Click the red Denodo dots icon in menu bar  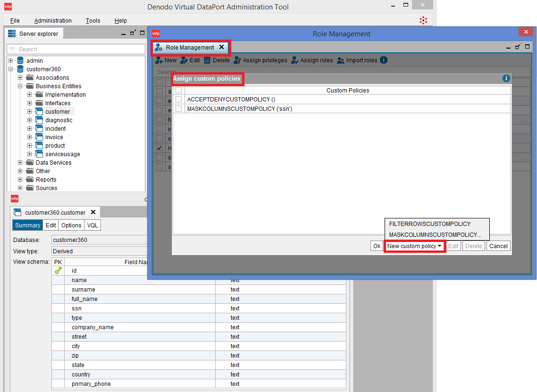pyautogui.click(x=423, y=20)
